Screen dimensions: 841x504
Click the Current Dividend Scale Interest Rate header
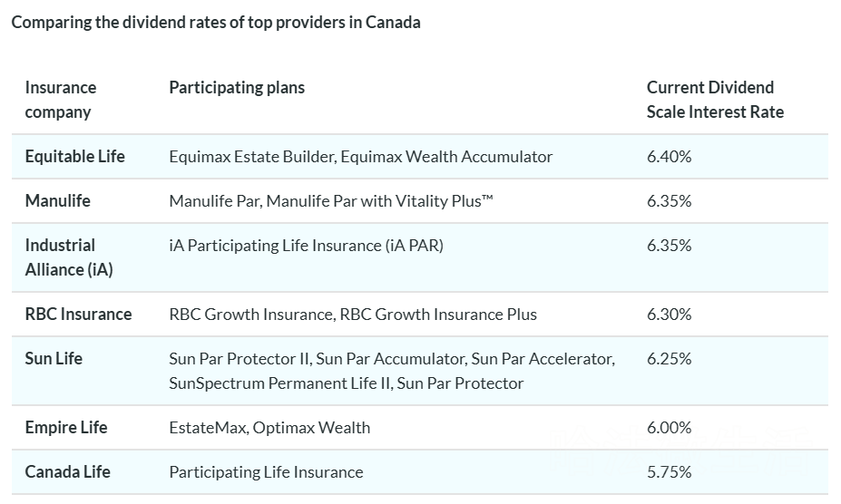tap(715, 100)
